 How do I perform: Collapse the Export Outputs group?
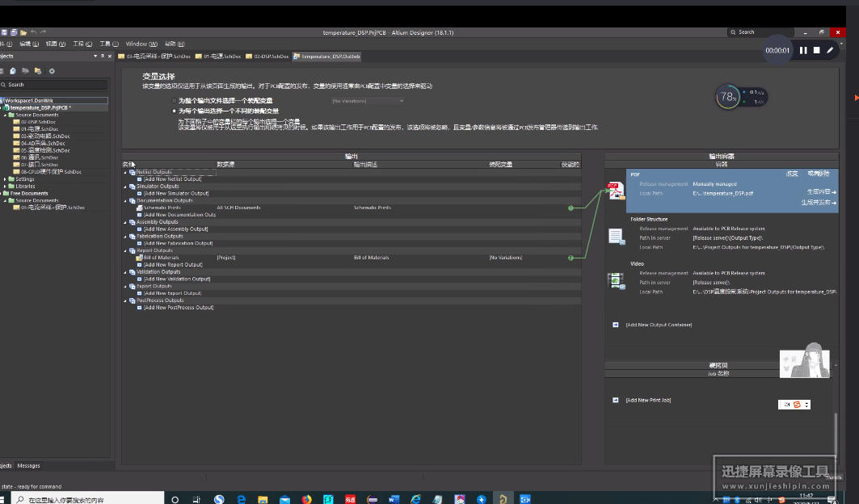tap(125, 286)
